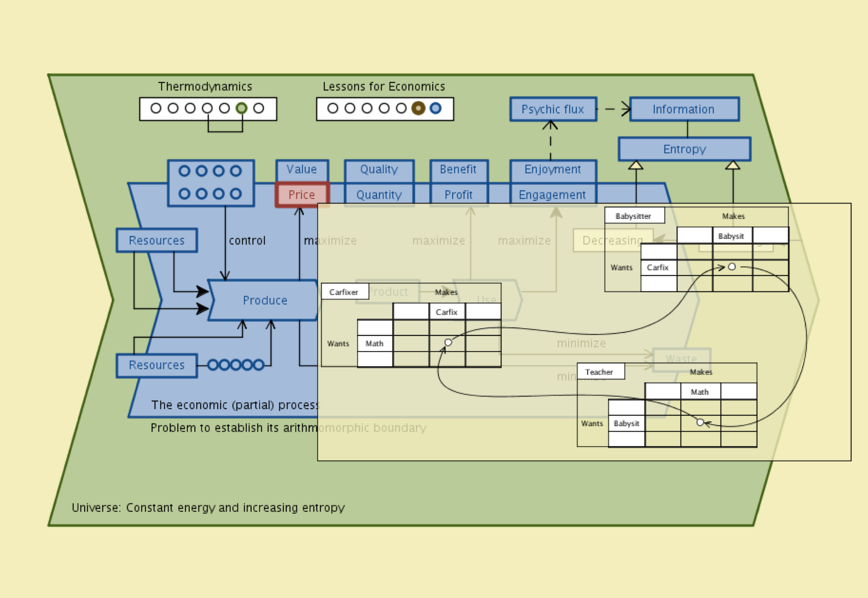
Task: Click the Value label box
Action: 302,169
